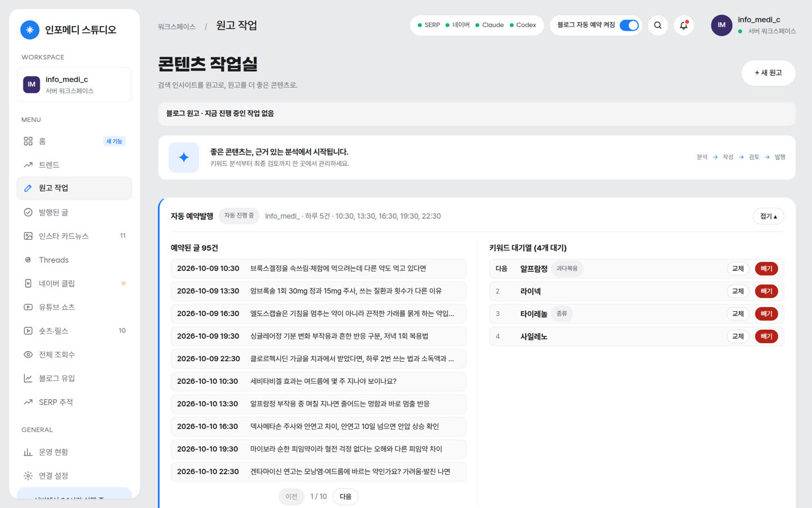Open the notifications bell
The height and width of the screenshot is (508, 812).
point(684,25)
